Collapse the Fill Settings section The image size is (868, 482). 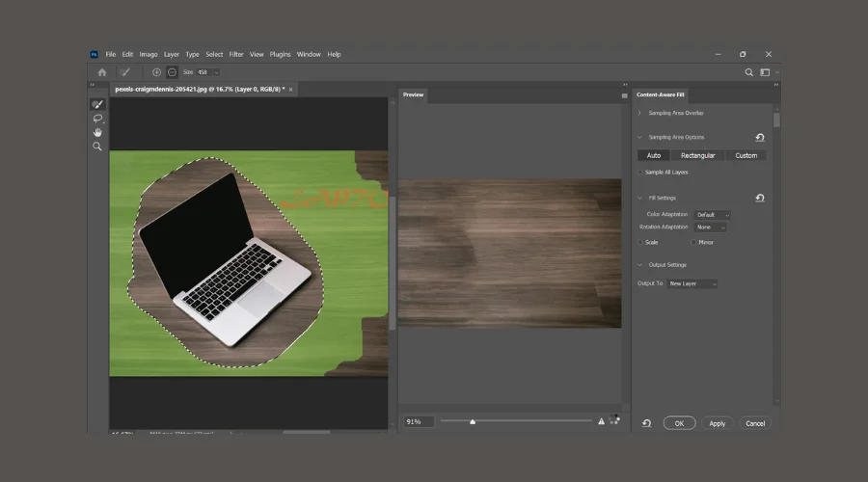(x=639, y=198)
